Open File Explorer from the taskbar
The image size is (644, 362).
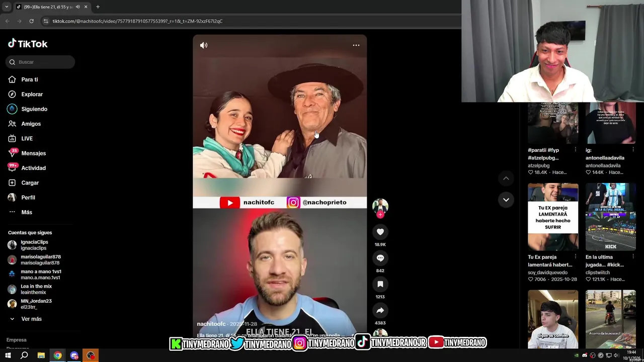[41, 355]
